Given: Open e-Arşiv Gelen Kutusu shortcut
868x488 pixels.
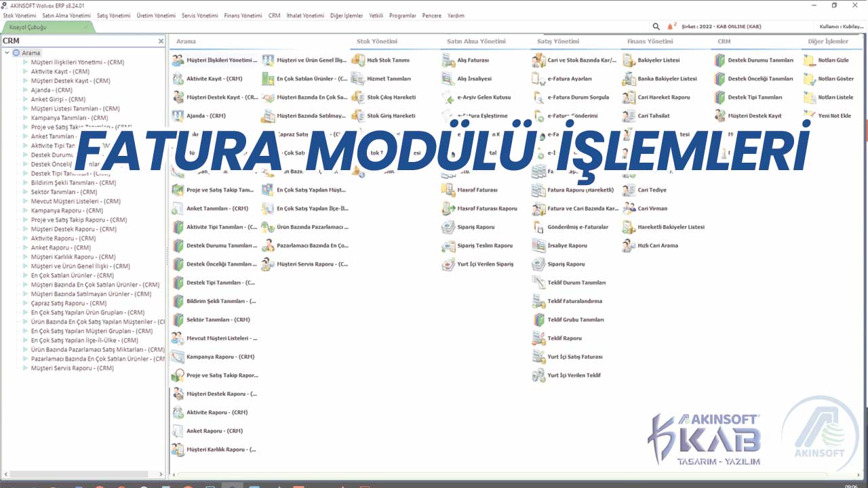Looking at the screenshot, I should (477, 97).
